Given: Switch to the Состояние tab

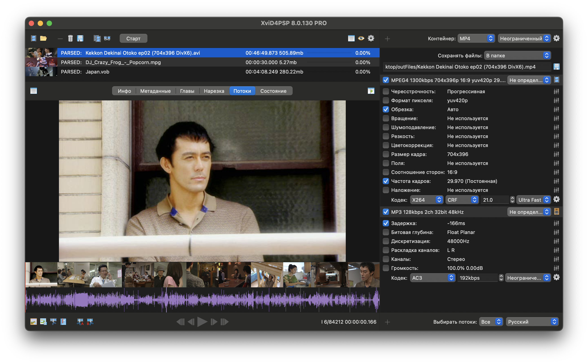Looking at the screenshot, I should pos(273,91).
